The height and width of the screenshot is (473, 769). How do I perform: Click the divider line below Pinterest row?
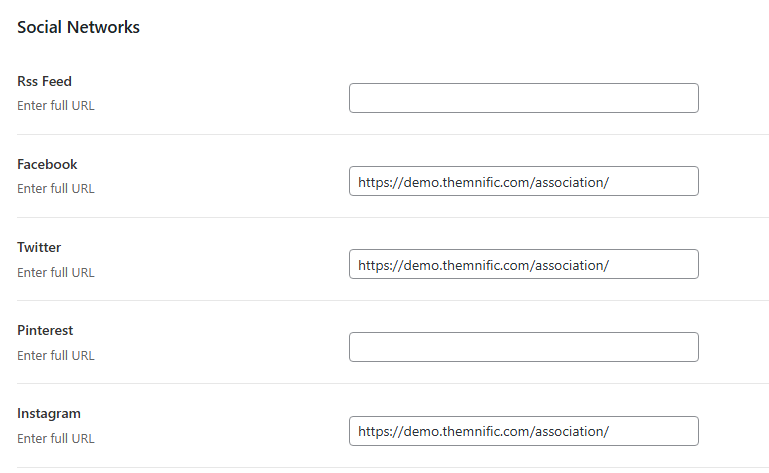click(x=393, y=383)
